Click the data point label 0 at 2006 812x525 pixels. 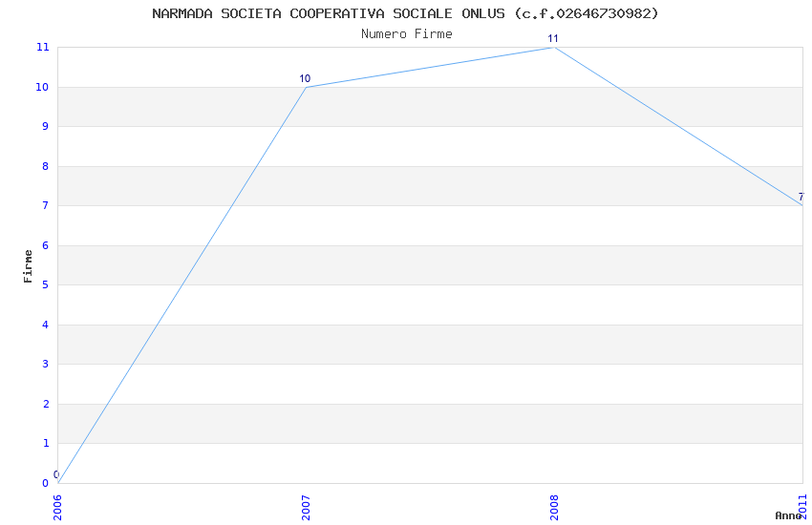coord(56,474)
